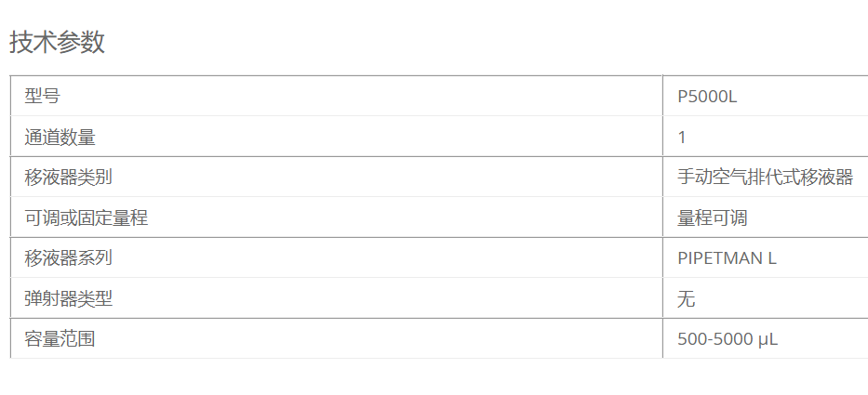Click the channel count value 1

tap(681, 138)
